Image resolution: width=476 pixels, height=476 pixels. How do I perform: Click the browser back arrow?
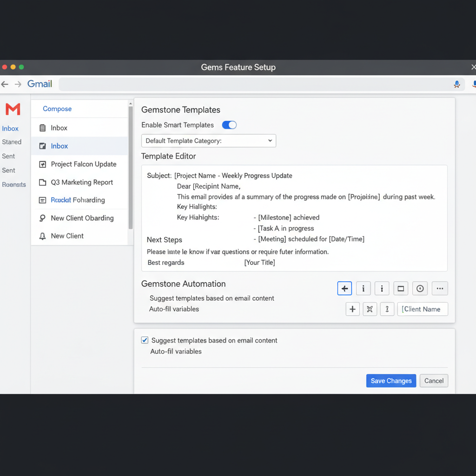[5, 84]
